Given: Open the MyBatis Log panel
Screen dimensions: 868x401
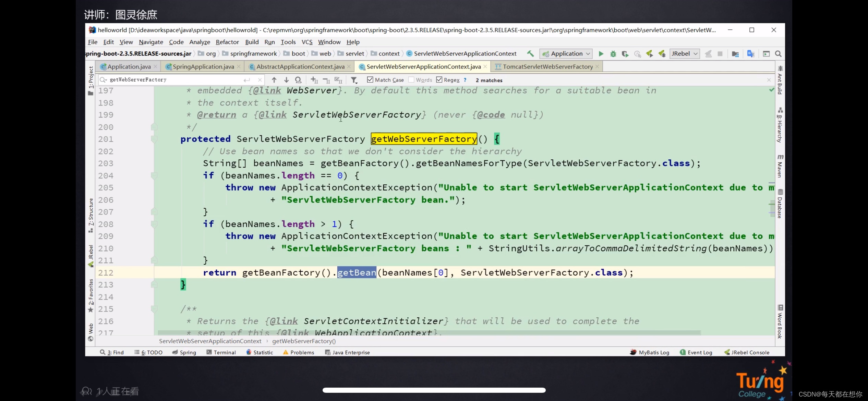Looking at the screenshot, I should (650, 352).
